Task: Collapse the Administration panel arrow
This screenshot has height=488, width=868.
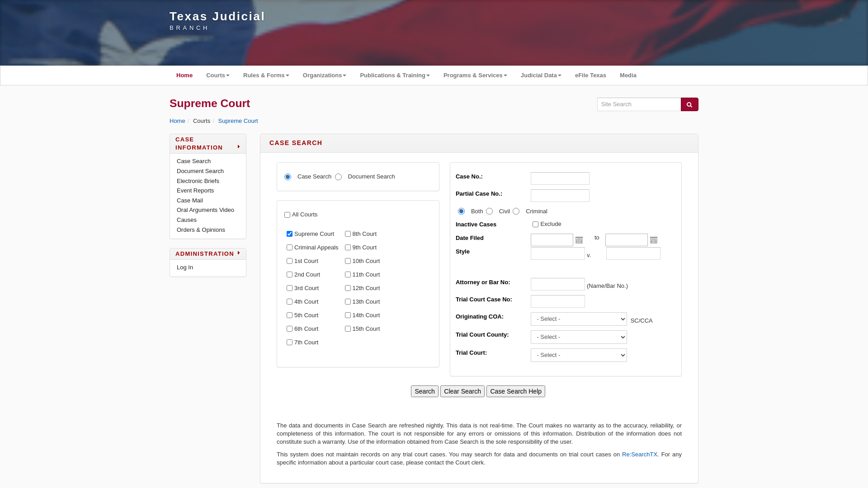Action: point(239,253)
